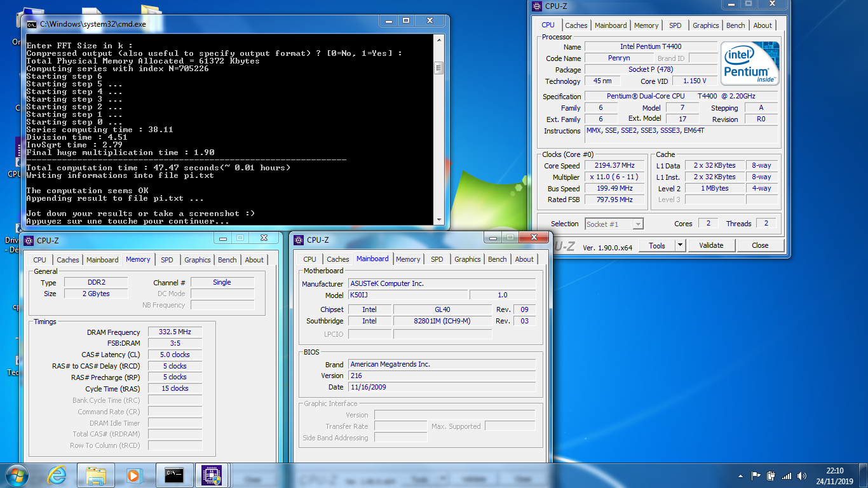Click the Tools button in CPU-Z
Image resolution: width=868 pixels, height=488 pixels.
coord(657,245)
